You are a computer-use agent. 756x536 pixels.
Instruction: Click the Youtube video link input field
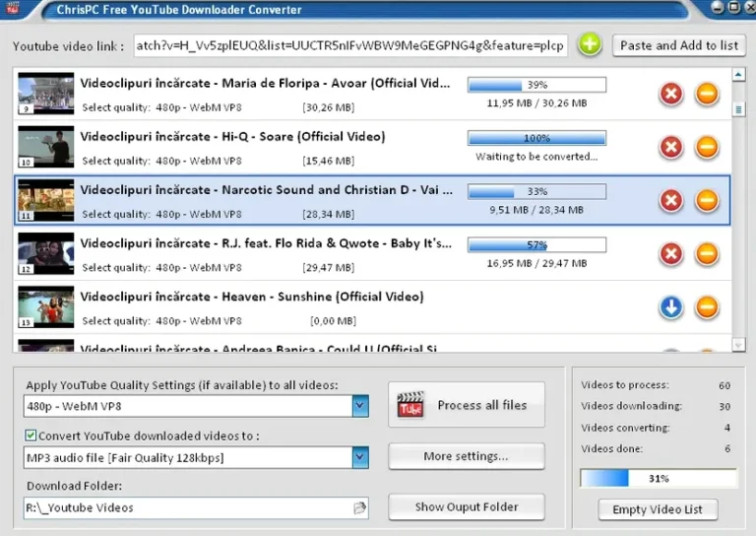pos(350,45)
